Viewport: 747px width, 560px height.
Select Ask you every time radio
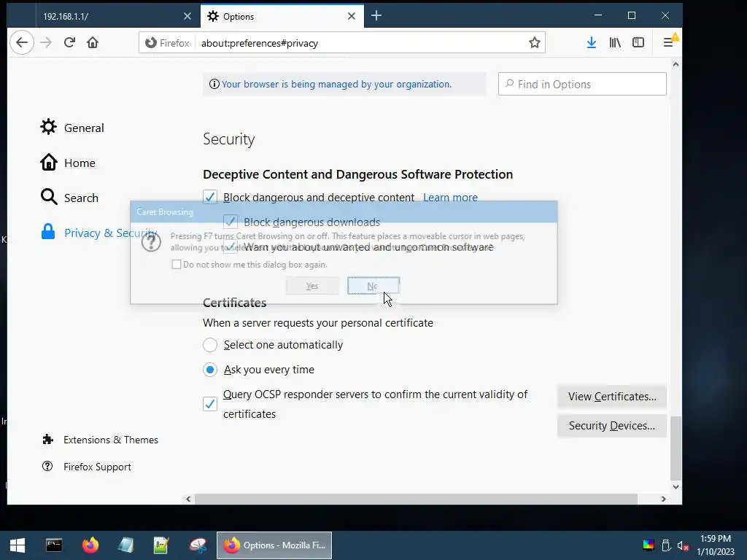click(210, 370)
